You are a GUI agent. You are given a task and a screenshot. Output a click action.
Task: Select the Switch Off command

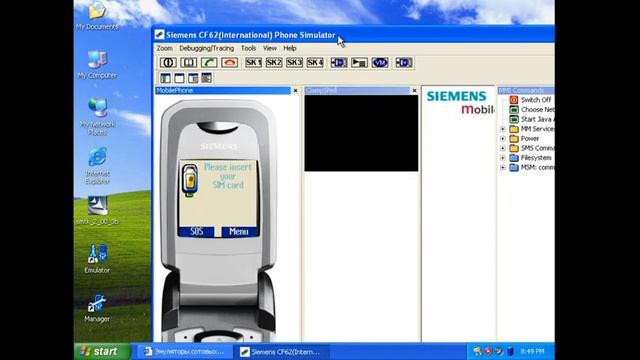click(x=536, y=100)
